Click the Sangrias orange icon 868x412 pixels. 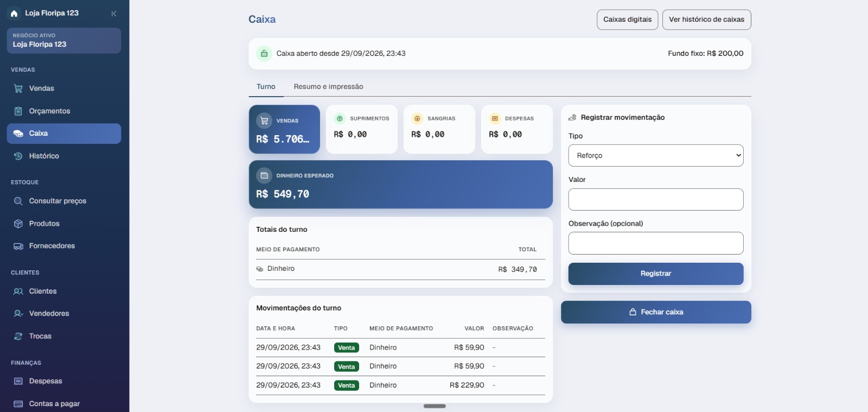[x=417, y=118]
